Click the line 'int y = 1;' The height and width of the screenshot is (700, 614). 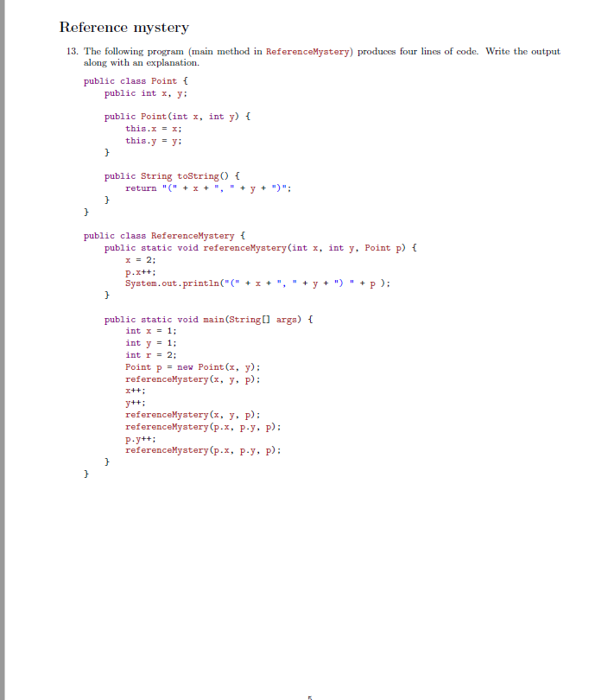tap(151, 343)
